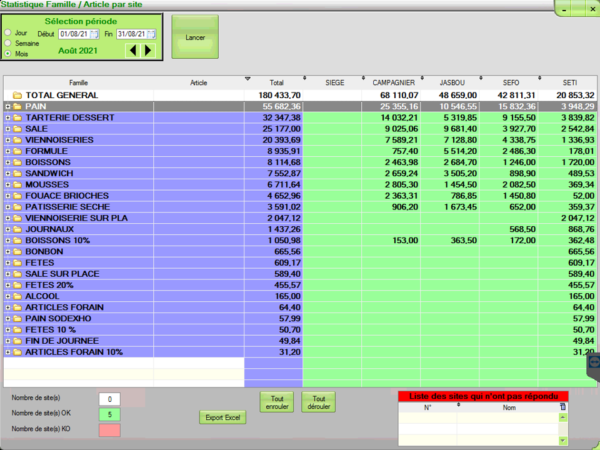The image size is (600, 450).
Task: Go to next period with right arrow
Action: pos(149,49)
